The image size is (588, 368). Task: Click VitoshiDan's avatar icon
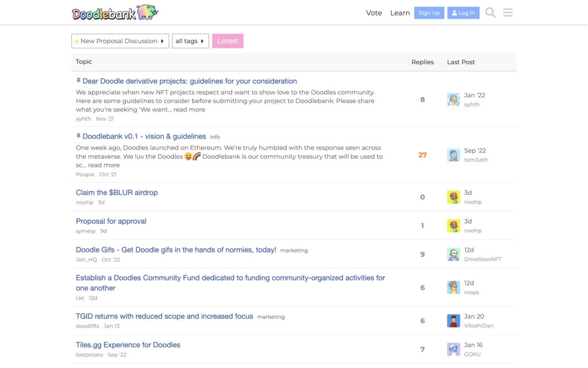(454, 321)
